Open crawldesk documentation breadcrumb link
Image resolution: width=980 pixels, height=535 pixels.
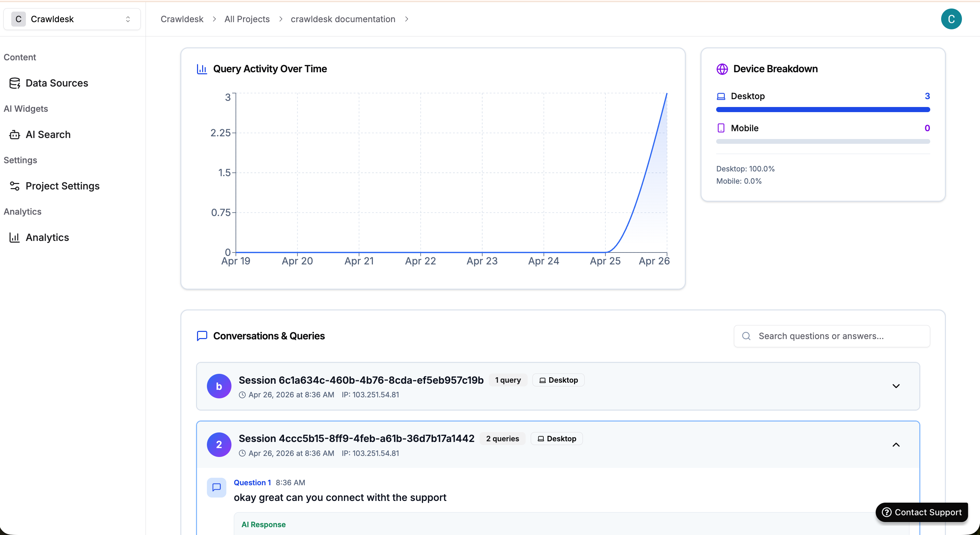tap(343, 19)
